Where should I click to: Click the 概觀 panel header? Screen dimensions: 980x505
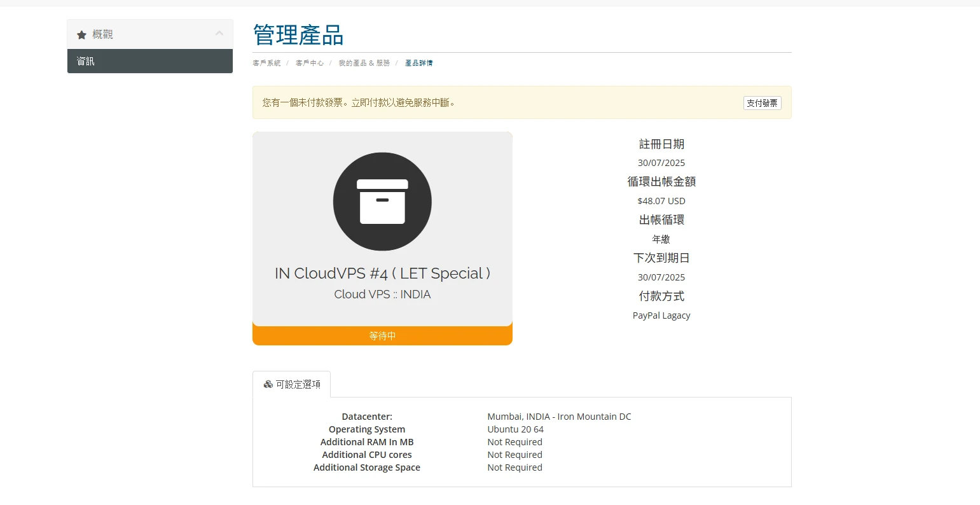[149, 34]
